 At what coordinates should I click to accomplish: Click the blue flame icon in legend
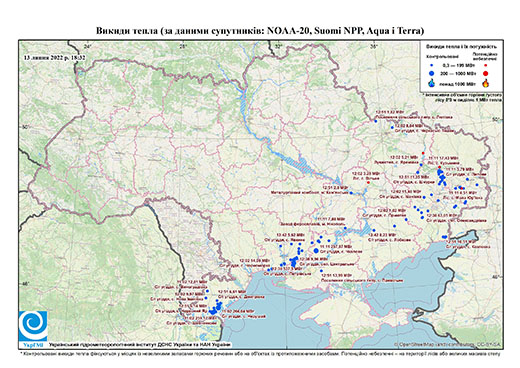coord(432,83)
